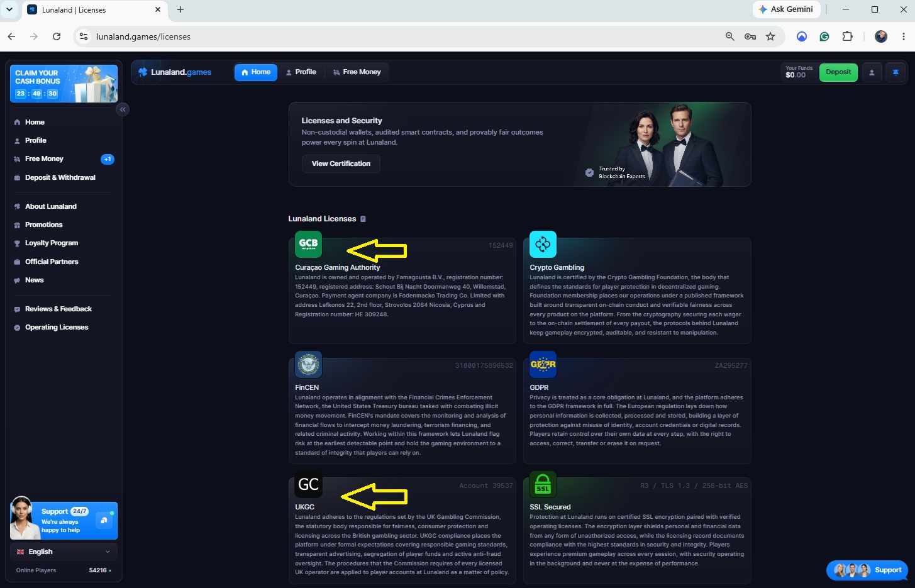The image size is (915, 588).
Task: Click the R3 / TLS 1.3 / 256-bit AES text
Action: 694,485
